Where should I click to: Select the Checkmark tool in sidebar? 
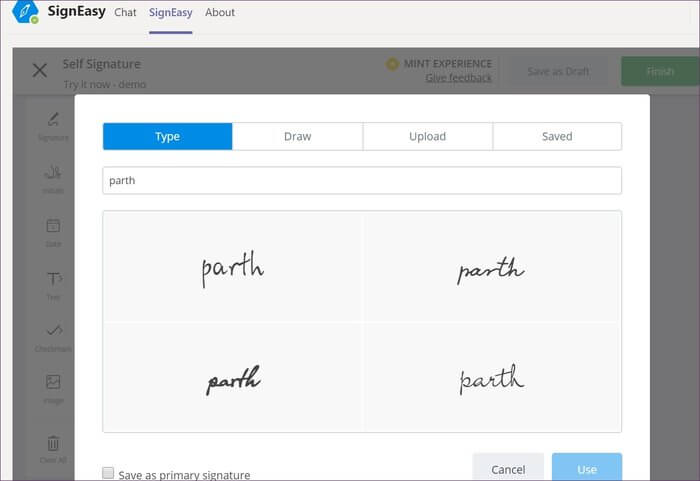(x=53, y=338)
